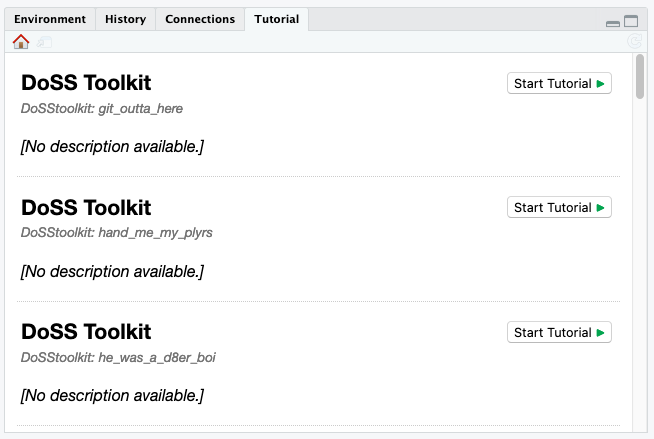
Task: Click the DoSStoolkit: git_outta_here subtitle
Action: click(102, 109)
